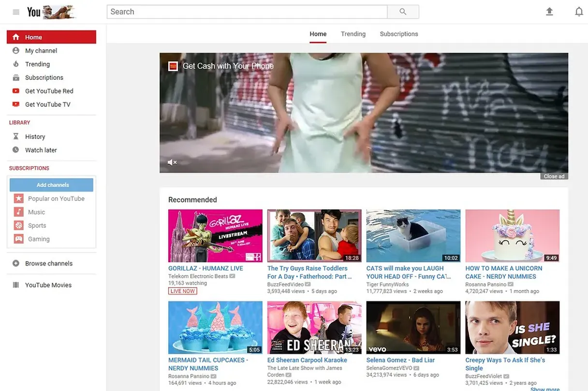Image resolution: width=588 pixels, height=391 pixels.
Task: Open the notifications bell
Action: (x=579, y=12)
